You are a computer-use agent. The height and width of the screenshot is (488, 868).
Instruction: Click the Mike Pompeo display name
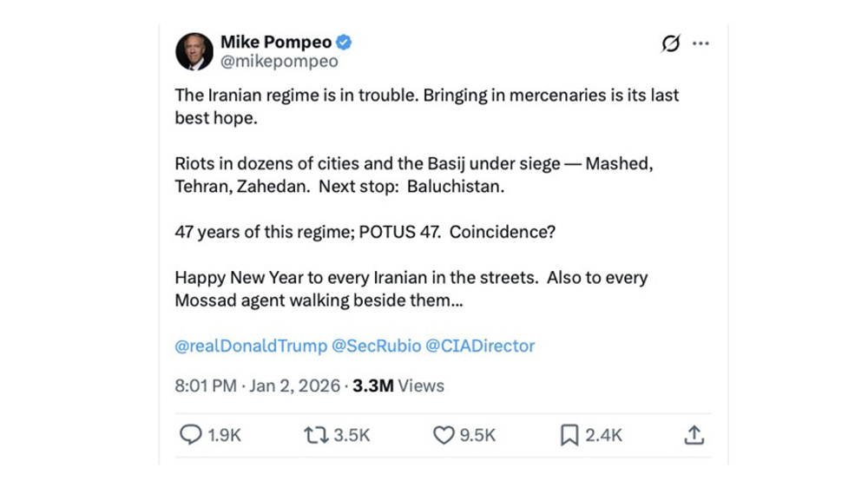(274, 42)
